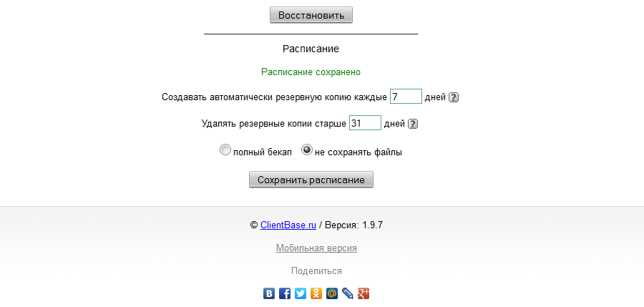The width and height of the screenshot is (644, 307).
Task: Click the Расписание сохранено status message
Action: point(311,72)
